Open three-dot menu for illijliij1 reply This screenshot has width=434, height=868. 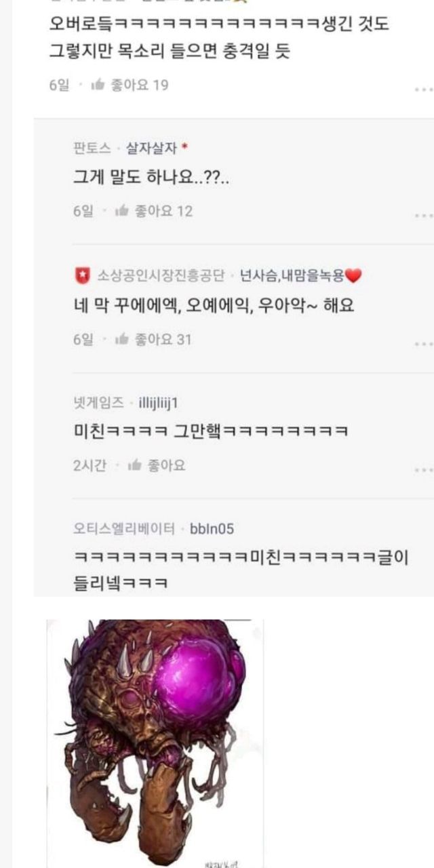pyautogui.click(x=424, y=470)
